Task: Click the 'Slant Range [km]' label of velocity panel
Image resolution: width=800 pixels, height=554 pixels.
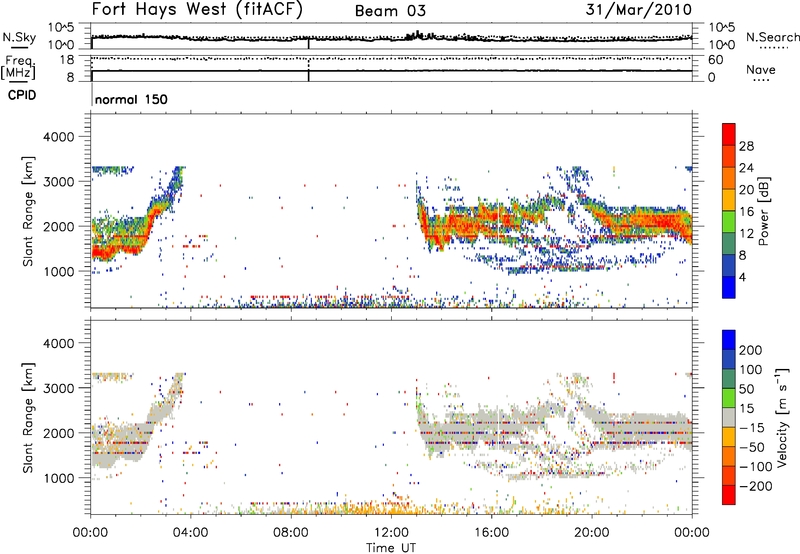Action: (28, 417)
